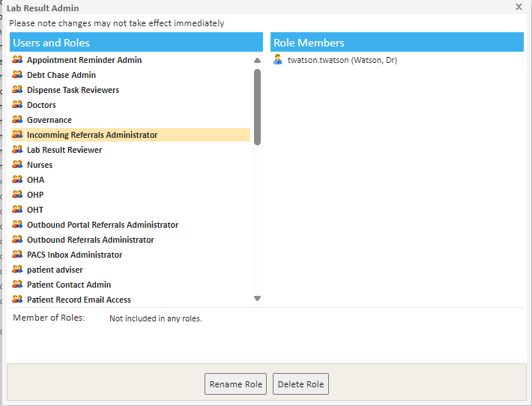The height and width of the screenshot is (406, 532).
Task: Select Incomming Referrals Administrator role
Action: (92, 135)
